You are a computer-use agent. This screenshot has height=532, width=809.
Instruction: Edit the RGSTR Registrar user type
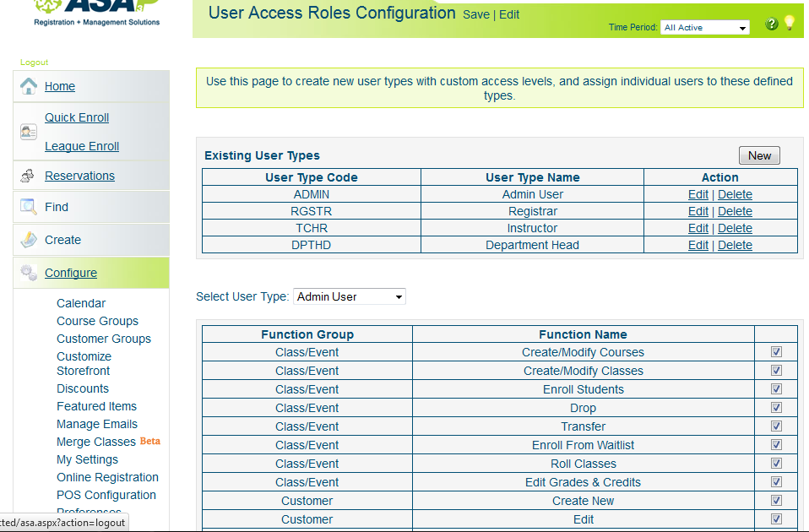point(698,212)
